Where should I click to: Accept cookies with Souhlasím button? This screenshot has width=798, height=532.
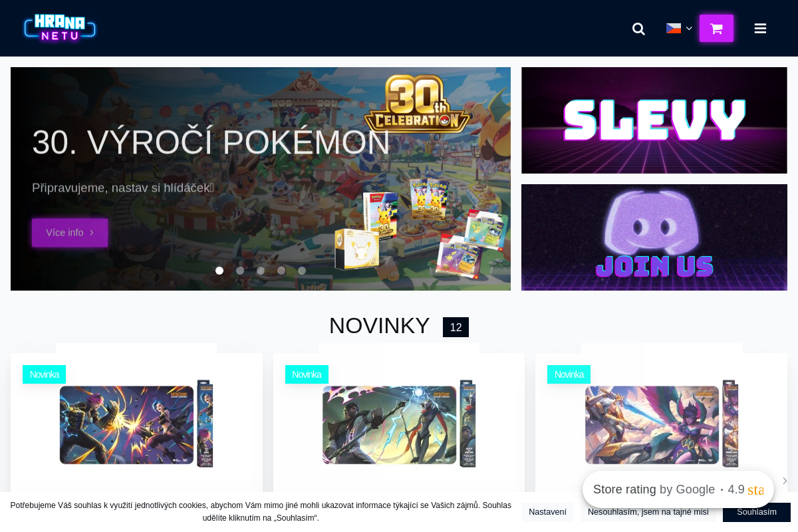pos(757,512)
